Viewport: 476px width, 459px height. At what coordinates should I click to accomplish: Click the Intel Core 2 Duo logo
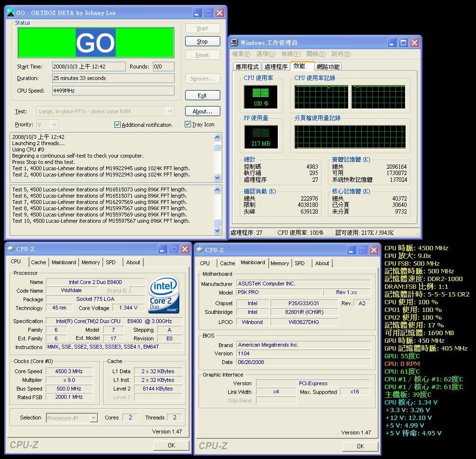coord(164,295)
